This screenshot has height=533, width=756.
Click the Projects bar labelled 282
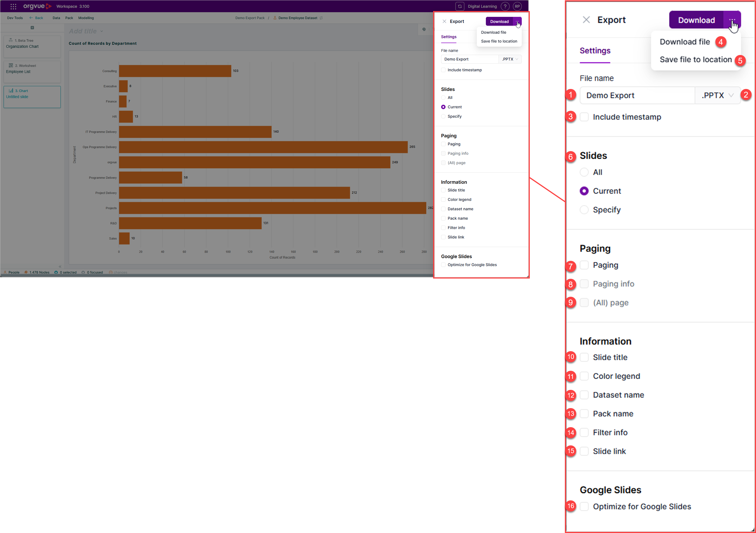(273, 208)
